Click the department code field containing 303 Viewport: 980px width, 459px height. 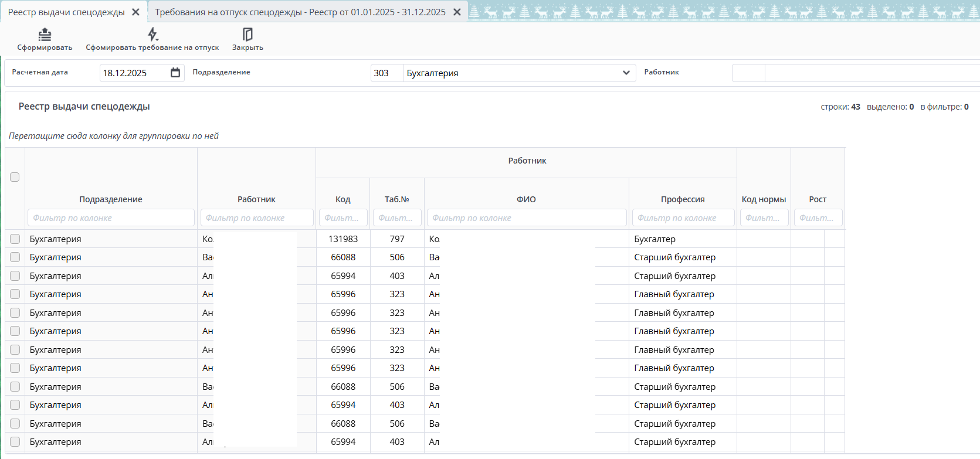[386, 73]
